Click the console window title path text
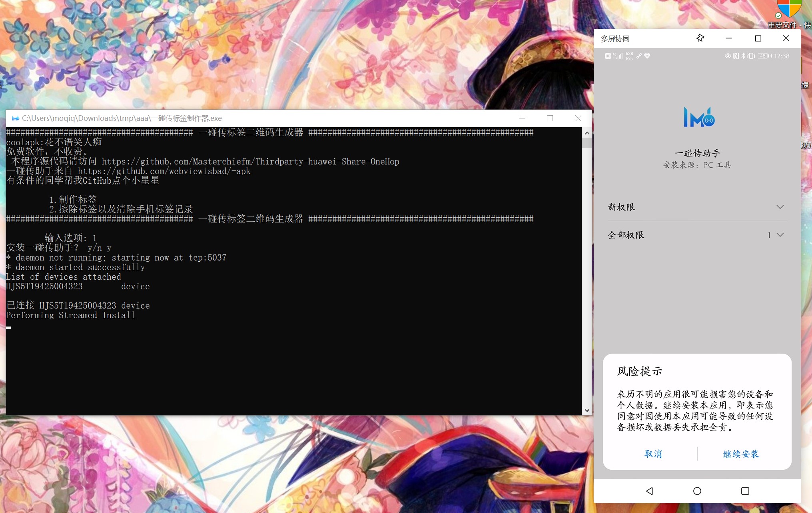The image size is (812, 513). 122,118
